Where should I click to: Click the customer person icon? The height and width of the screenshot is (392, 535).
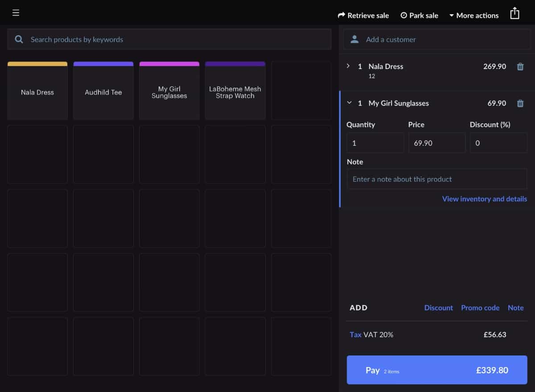[354, 40]
